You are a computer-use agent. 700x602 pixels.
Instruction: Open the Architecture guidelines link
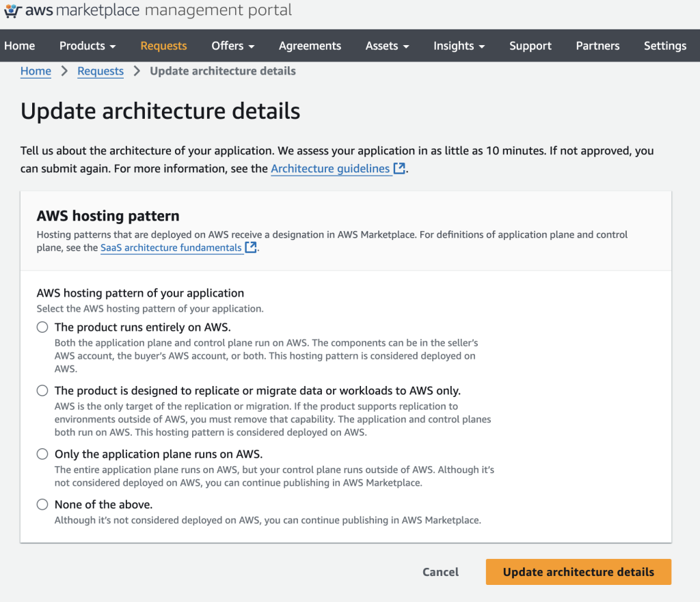[330, 168]
